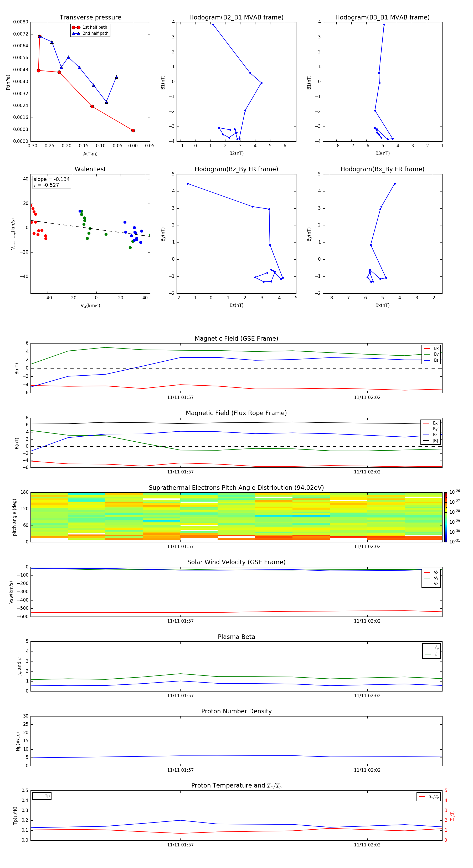Viewport: 473px width, 868px height.
Task: Click the 'A(T·m)' x-axis label
Action: coord(90,154)
